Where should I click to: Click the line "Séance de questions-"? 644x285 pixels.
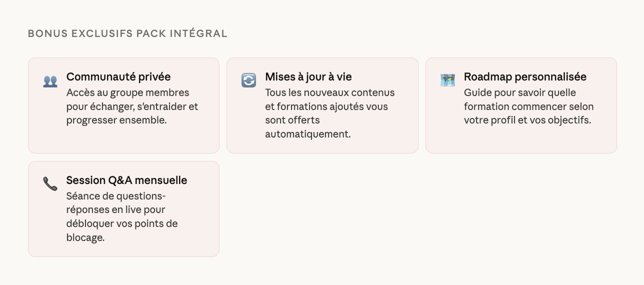coord(116,196)
